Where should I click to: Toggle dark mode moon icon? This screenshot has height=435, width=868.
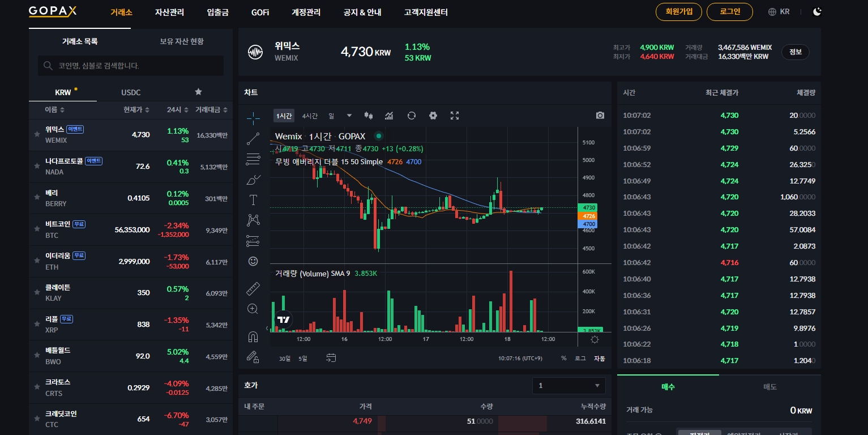(x=816, y=12)
